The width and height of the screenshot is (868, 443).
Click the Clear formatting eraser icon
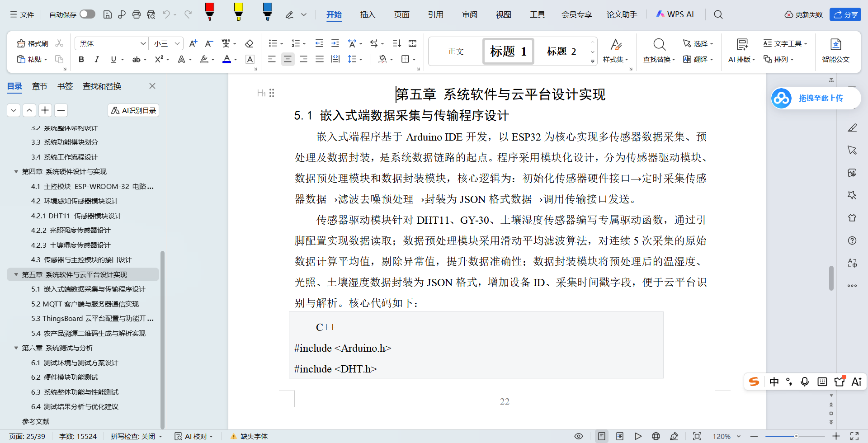click(x=249, y=43)
